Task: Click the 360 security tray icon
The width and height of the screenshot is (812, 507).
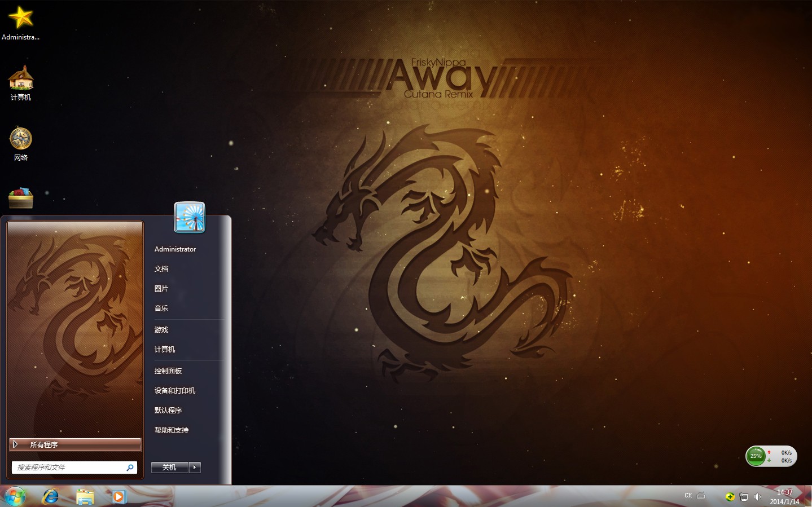Action: [730, 497]
